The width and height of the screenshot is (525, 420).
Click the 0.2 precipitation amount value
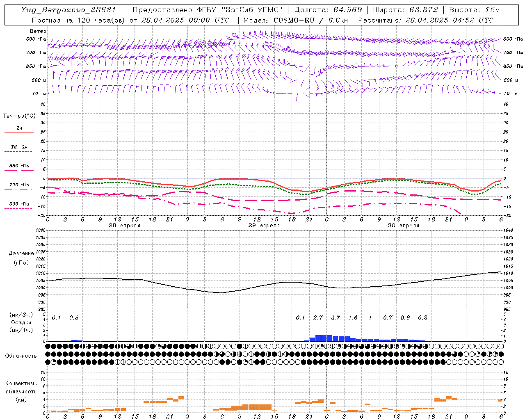point(422,318)
